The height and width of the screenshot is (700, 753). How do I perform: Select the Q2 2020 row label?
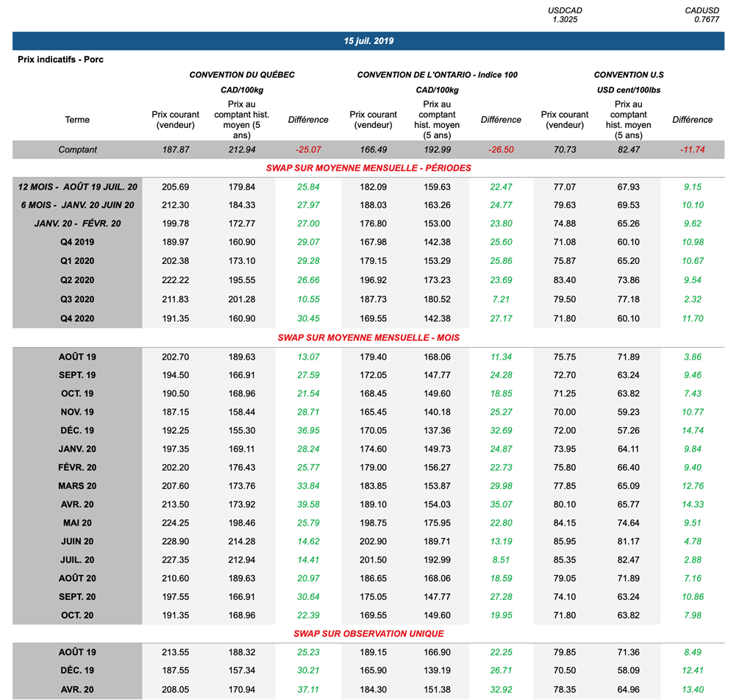[77, 280]
